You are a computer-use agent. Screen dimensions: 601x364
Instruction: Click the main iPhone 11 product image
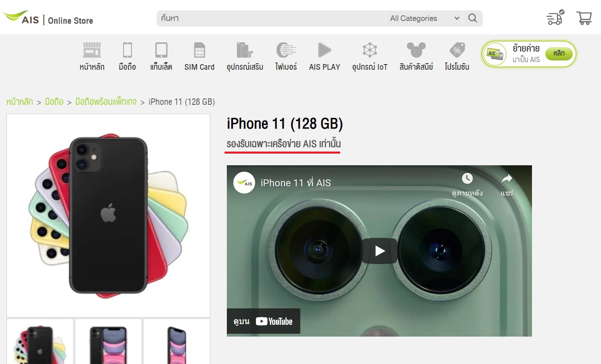(x=108, y=216)
